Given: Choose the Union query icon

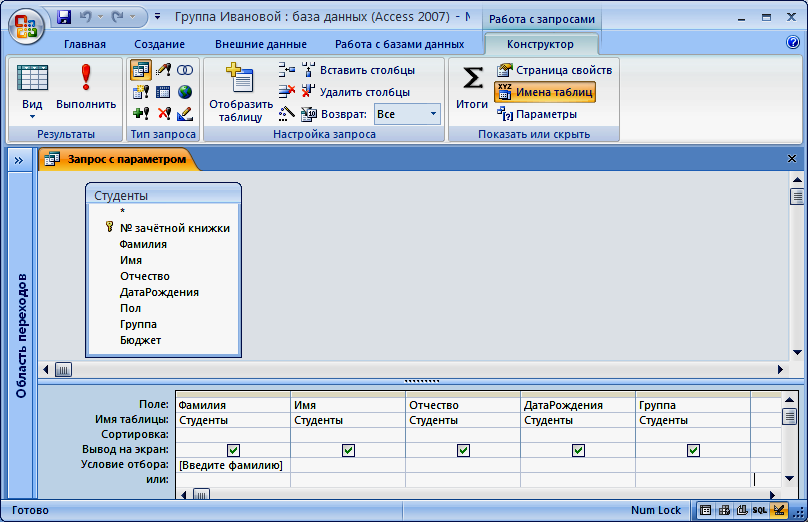Looking at the screenshot, I should coord(185,70).
